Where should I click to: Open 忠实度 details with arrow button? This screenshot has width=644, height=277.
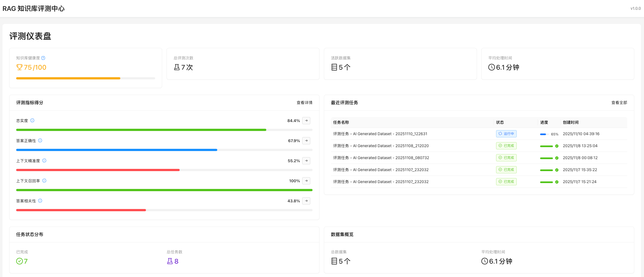[x=306, y=121]
